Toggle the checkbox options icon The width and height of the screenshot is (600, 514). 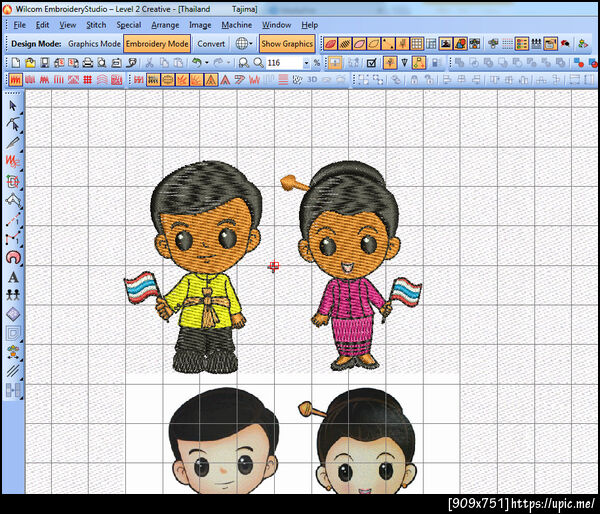(x=371, y=63)
